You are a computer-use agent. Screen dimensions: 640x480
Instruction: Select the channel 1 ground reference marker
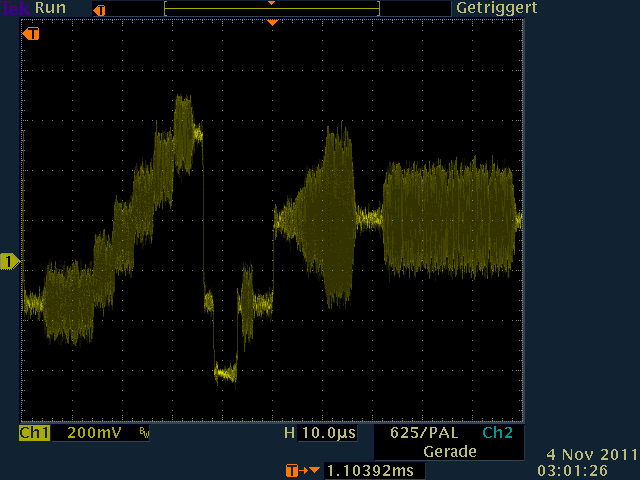click(x=9, y=262)
